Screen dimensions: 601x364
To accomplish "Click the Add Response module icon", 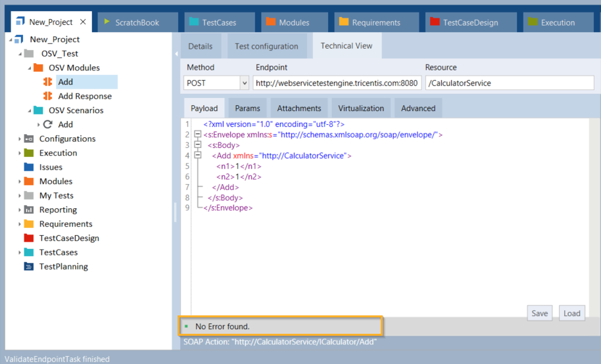I will coord(47,96).
